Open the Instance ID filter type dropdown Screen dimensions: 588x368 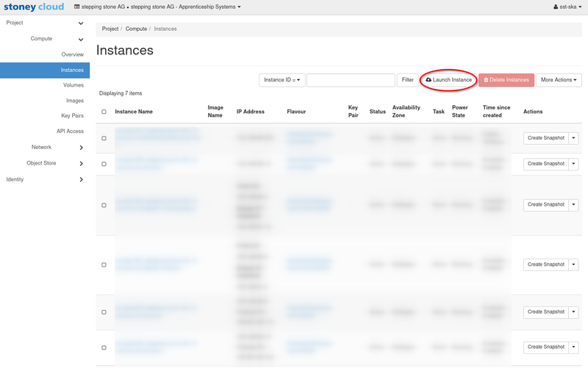tap(282, 80)
